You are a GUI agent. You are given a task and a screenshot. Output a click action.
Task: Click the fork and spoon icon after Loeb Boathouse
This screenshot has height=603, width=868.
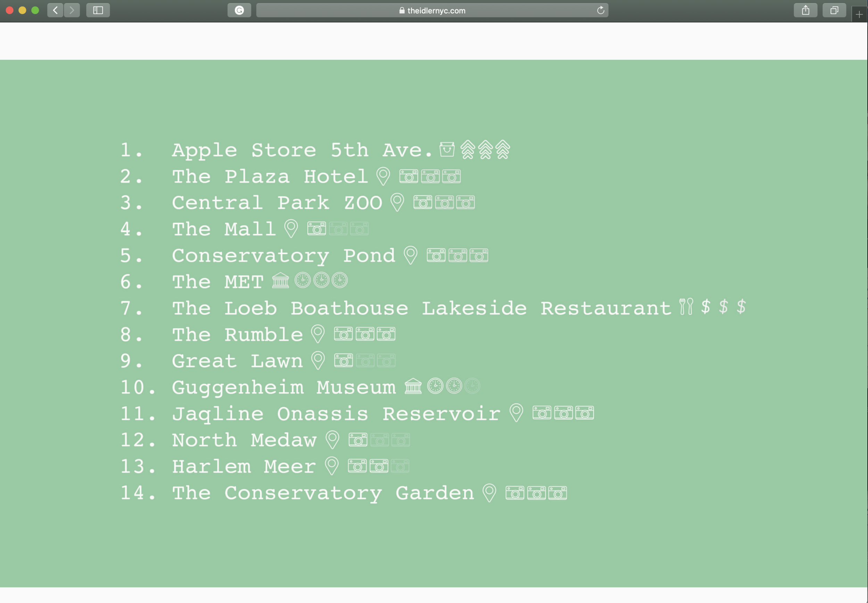click(686, 306)
